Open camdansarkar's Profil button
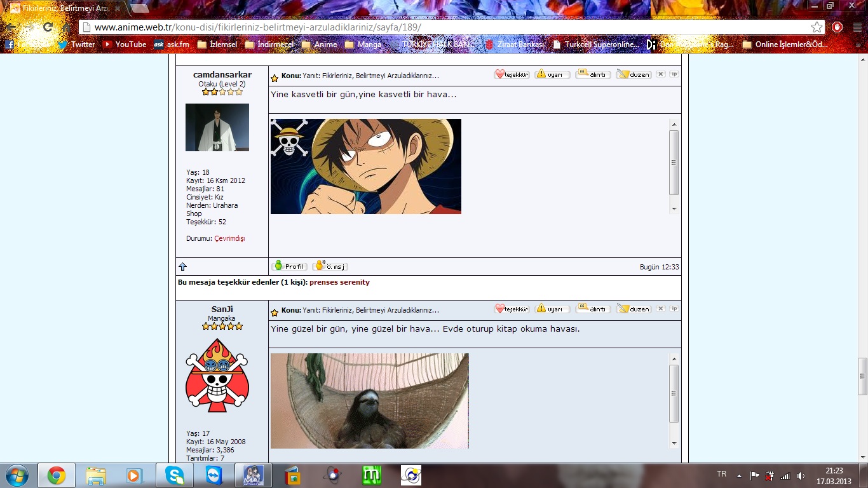 tap(290, 266)
